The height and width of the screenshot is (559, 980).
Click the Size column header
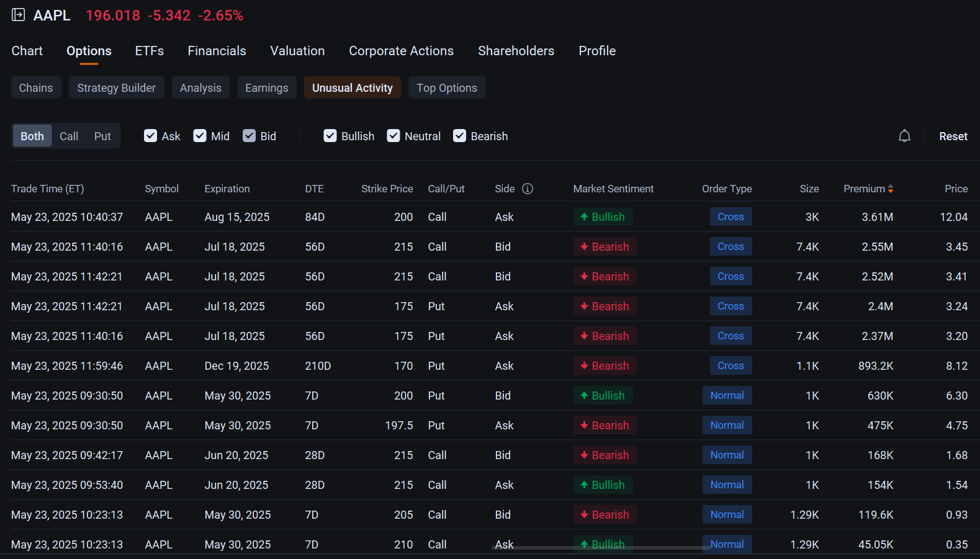coord(809,189)
